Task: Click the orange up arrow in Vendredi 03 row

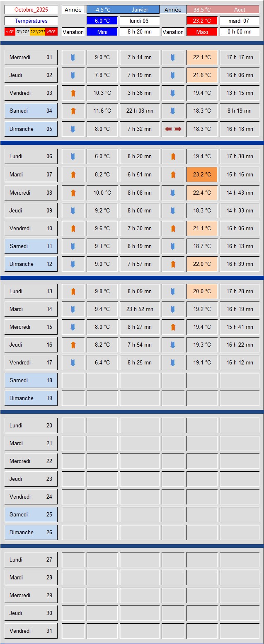Action: click(73, 93)
